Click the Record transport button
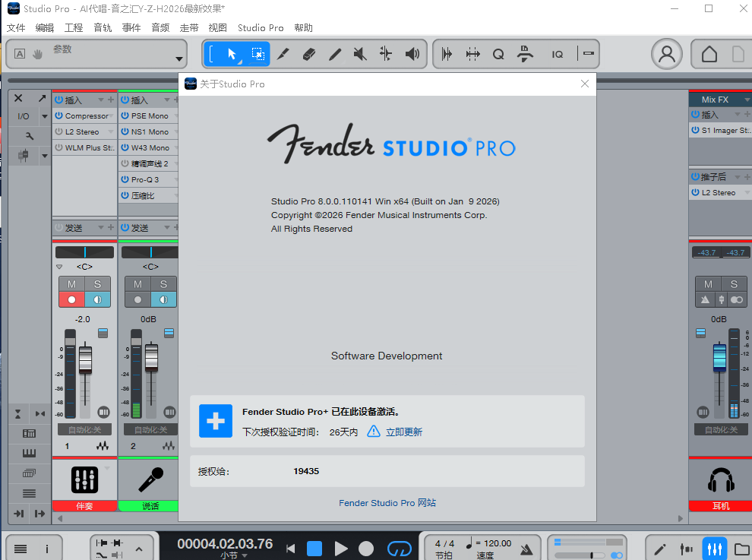752x560 pixels. point(366,549)
